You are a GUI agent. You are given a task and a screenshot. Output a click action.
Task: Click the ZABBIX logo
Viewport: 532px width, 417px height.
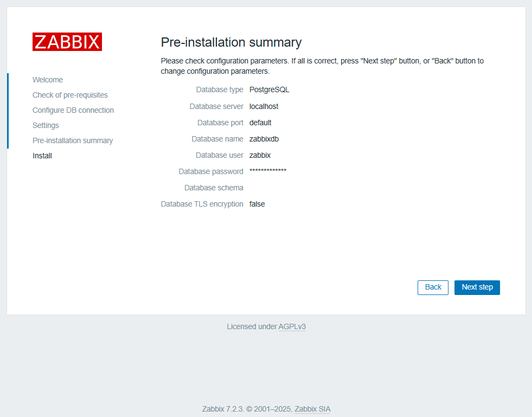click(x=67, y=42)
